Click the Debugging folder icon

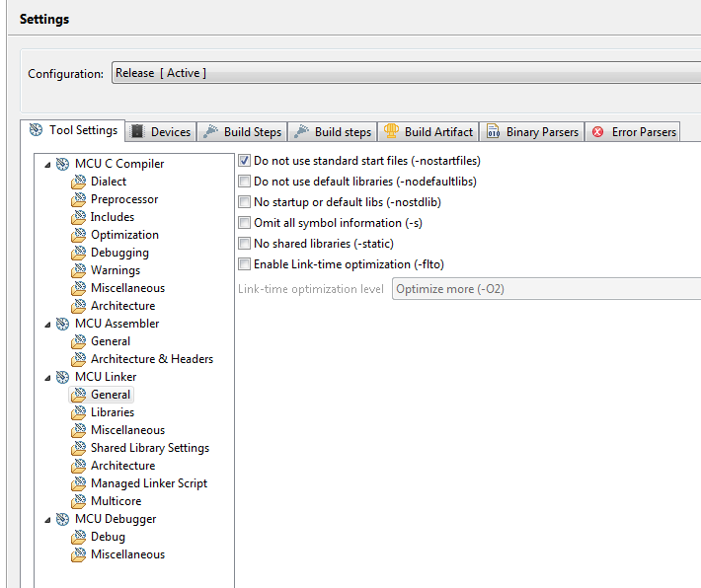point(79,253)
